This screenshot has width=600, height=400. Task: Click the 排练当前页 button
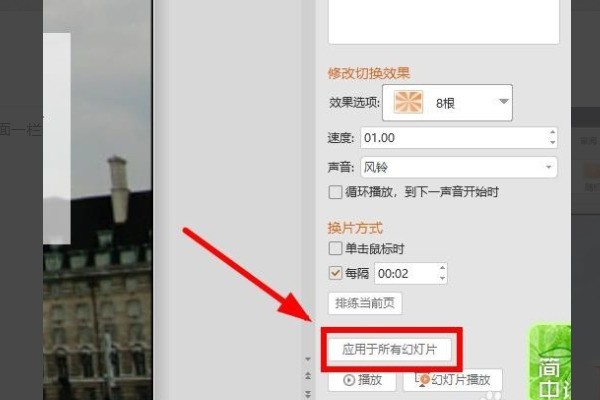click(365, 303)
